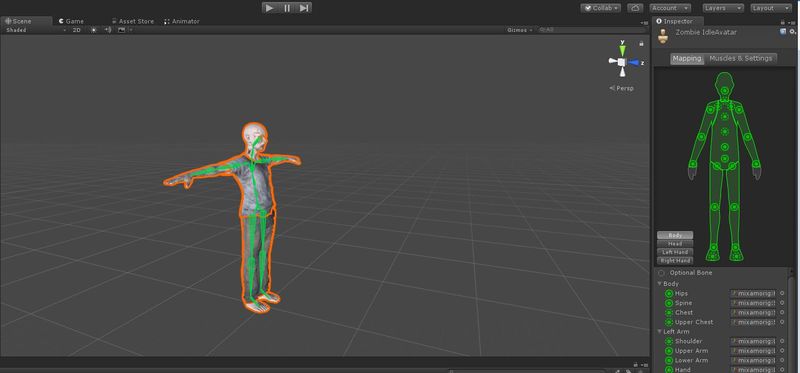Open object picker for Upper Chest bone
This screenshot has width=800, height=373.
click(782, 322)
